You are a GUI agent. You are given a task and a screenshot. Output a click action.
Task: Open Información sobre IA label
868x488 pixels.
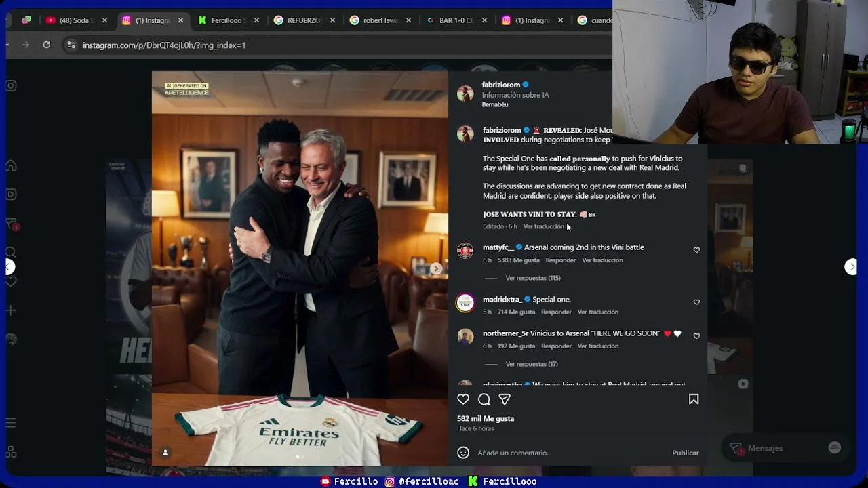point(515,95)
